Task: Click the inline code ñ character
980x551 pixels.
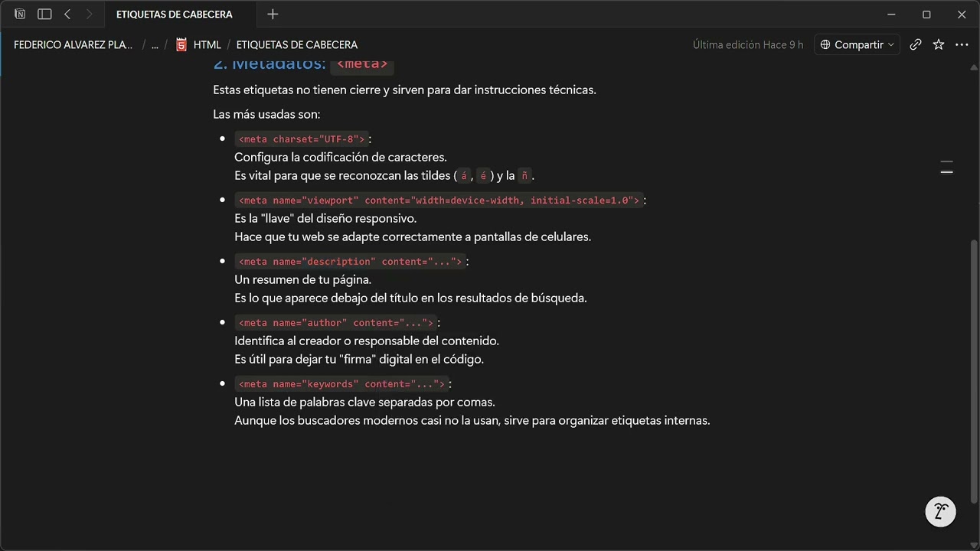Action: coord(524,175)
